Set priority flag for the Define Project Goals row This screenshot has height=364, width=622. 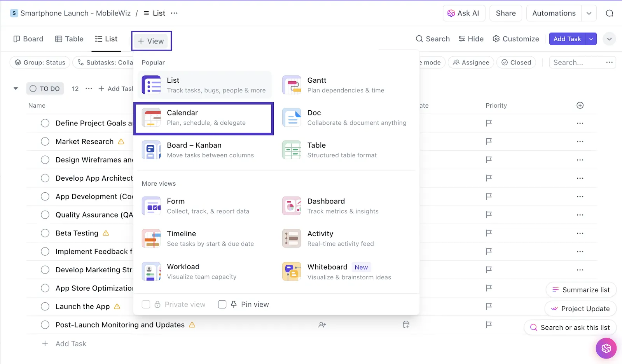pos(489,123)
